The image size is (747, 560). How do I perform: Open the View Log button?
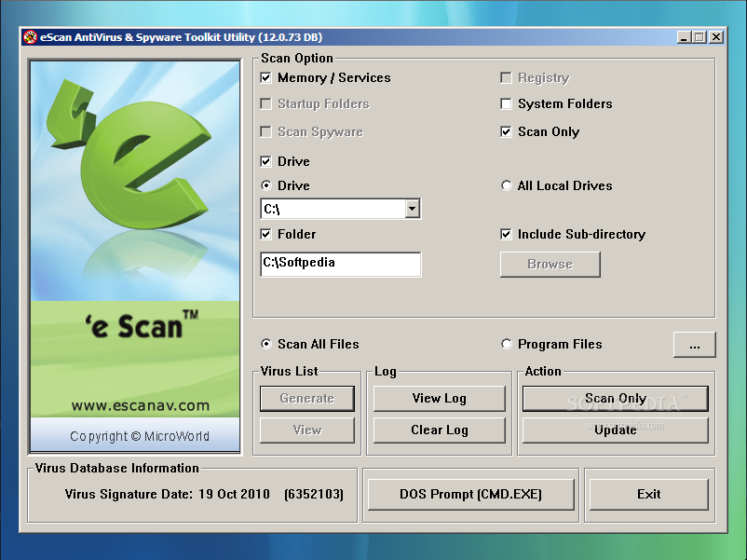(440, 399)
